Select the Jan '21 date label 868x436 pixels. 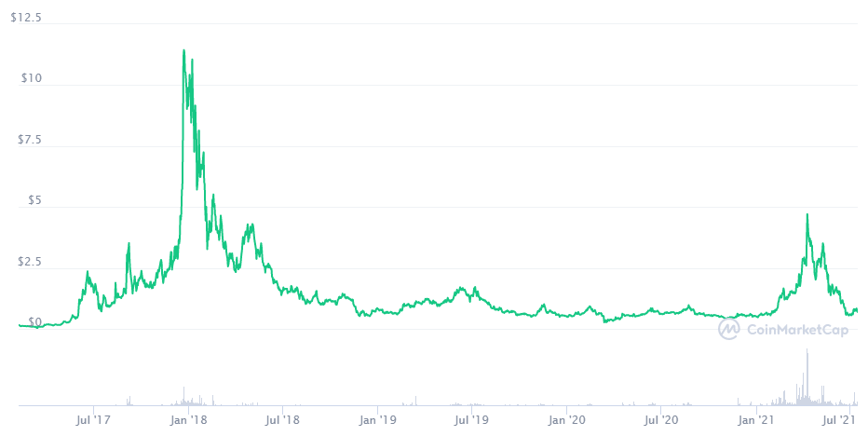pos(756,421)
